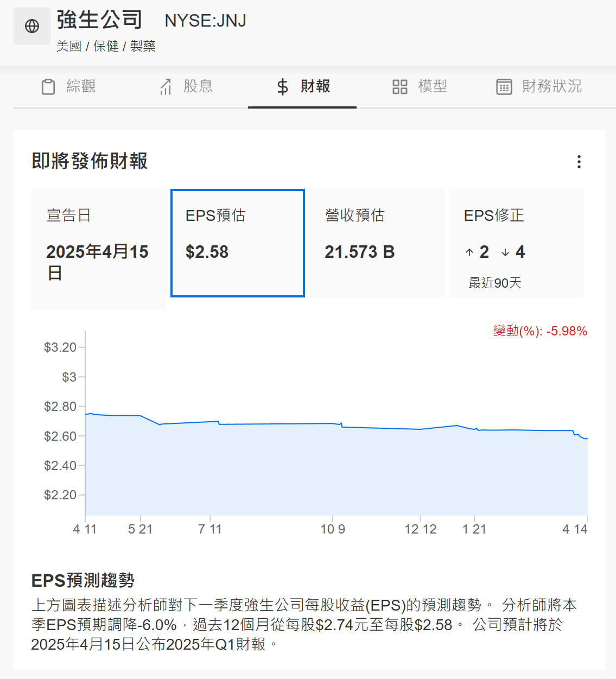Click the 21.573 B revenue estimate value
The width and height of the screenshot is (616, 679).
[359, 252]
